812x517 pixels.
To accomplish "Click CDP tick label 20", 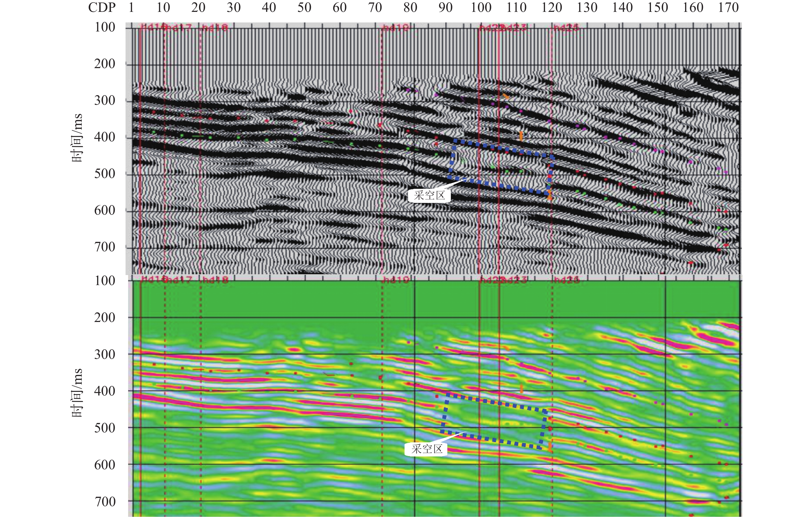I will [x=198, y=7].
